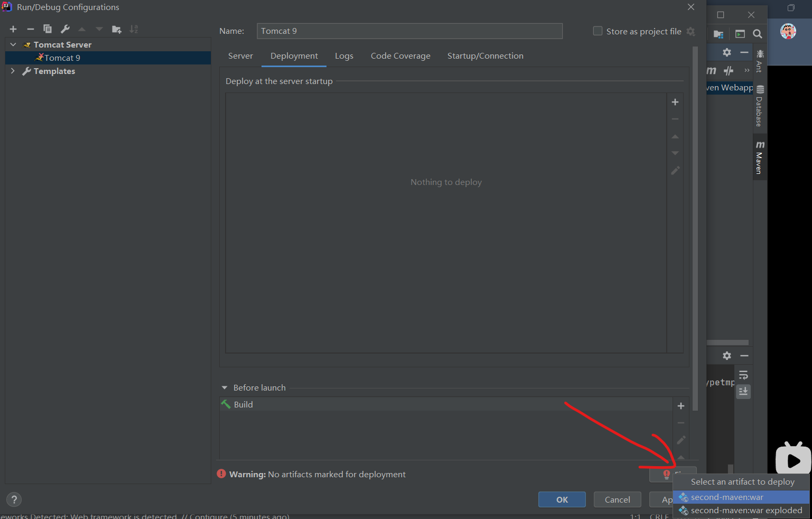Switch to the Startup/Connection tab
The image size is (812, 519).
click(486, 55)
